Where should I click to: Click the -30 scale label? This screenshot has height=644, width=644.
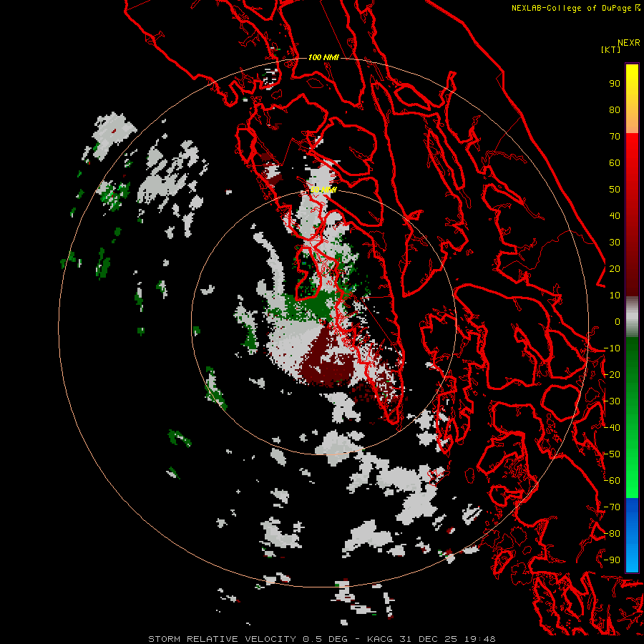coord(612,401)
